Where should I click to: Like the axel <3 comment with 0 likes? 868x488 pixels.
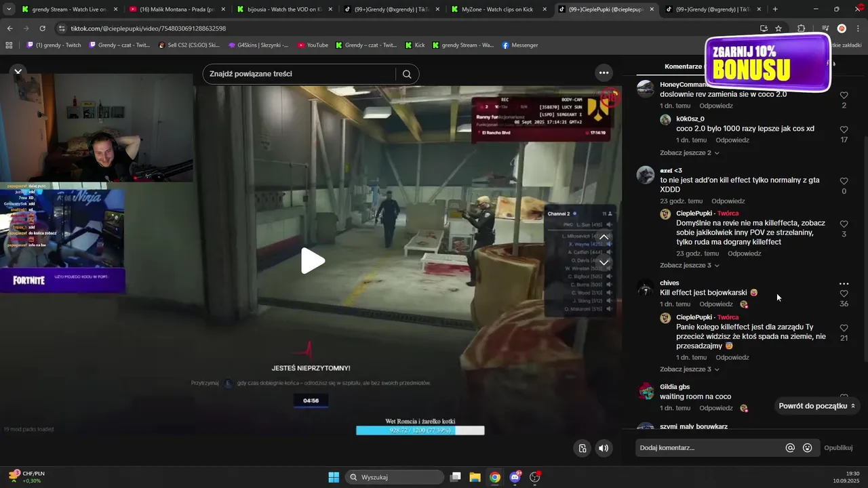[844, 181]
